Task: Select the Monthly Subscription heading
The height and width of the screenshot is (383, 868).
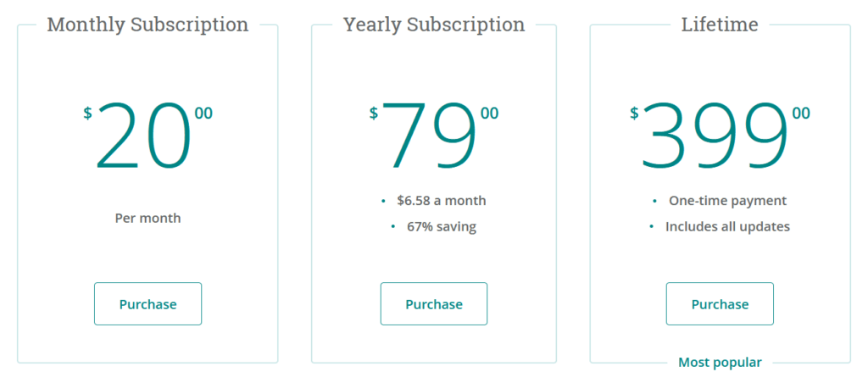Action: point(147,25)
